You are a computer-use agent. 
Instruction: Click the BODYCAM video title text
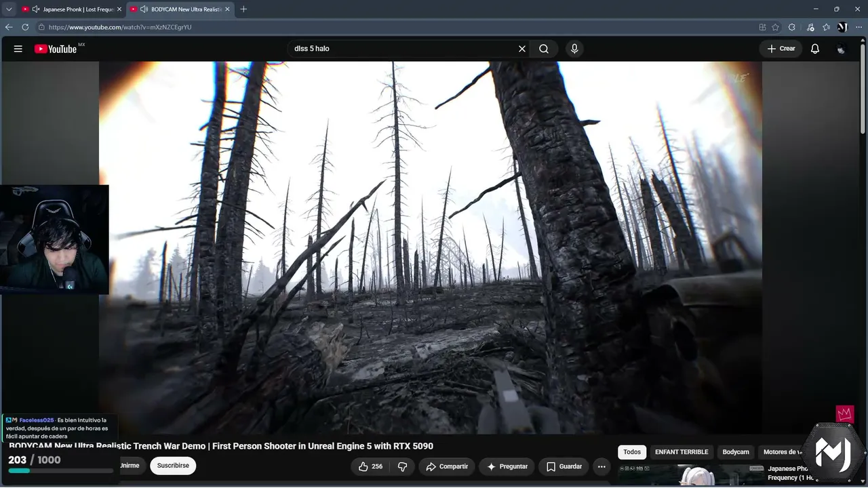pos(221,446)
